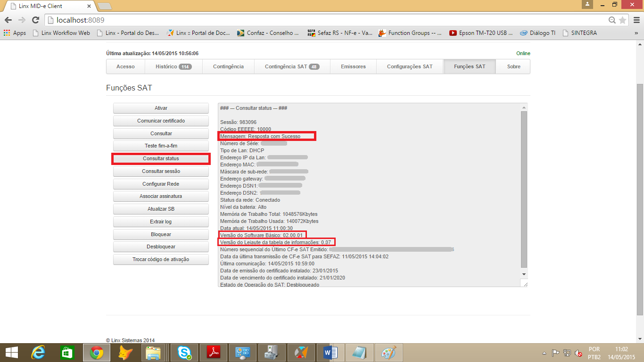This screenshot has width=644, height=362.
Task: Open the orange X app on taskbar
Action: 301,353
